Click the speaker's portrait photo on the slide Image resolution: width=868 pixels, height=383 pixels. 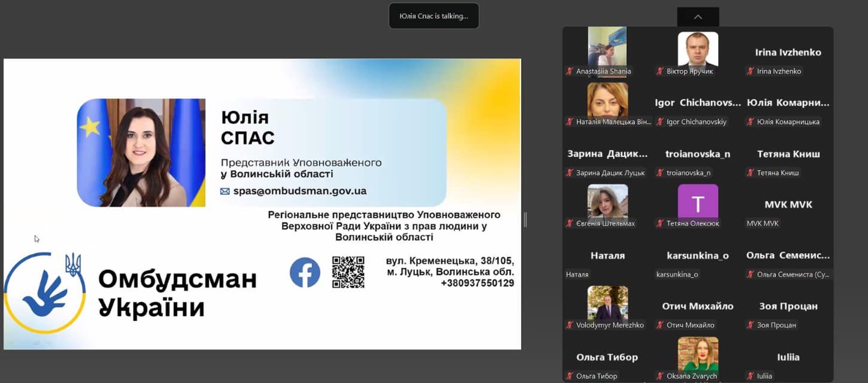(x=141, y=153)
